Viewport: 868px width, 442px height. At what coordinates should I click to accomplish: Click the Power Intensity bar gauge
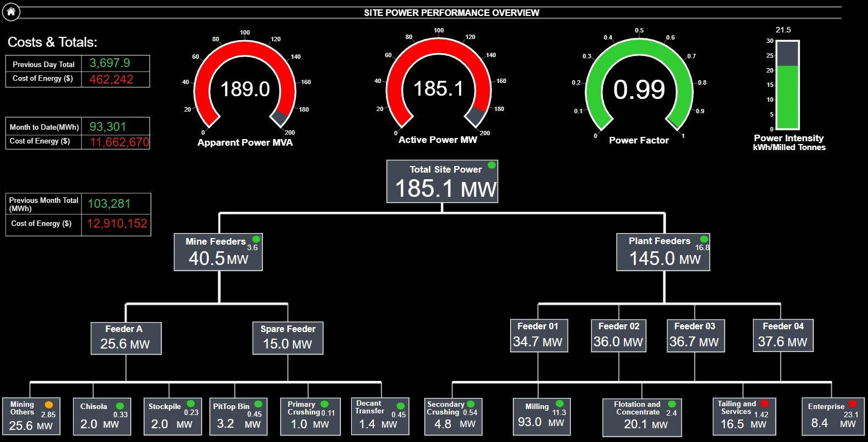[787, 85]
